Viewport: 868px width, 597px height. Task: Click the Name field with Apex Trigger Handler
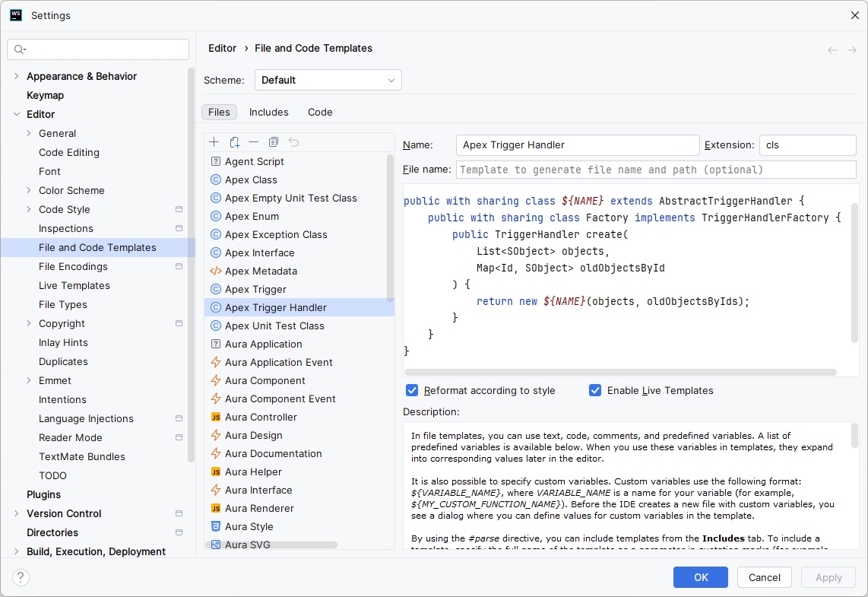point(578,145)
